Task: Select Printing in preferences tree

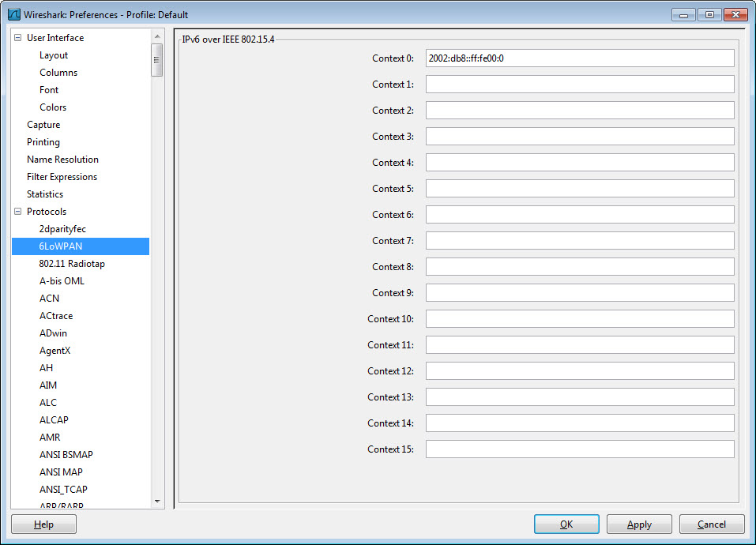Action: [x=43, y=142]
